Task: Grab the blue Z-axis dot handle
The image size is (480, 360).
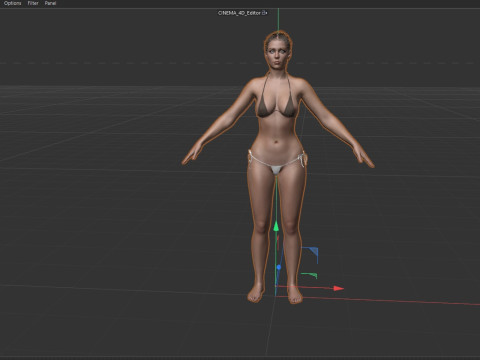Action: (x=279, y=267)
